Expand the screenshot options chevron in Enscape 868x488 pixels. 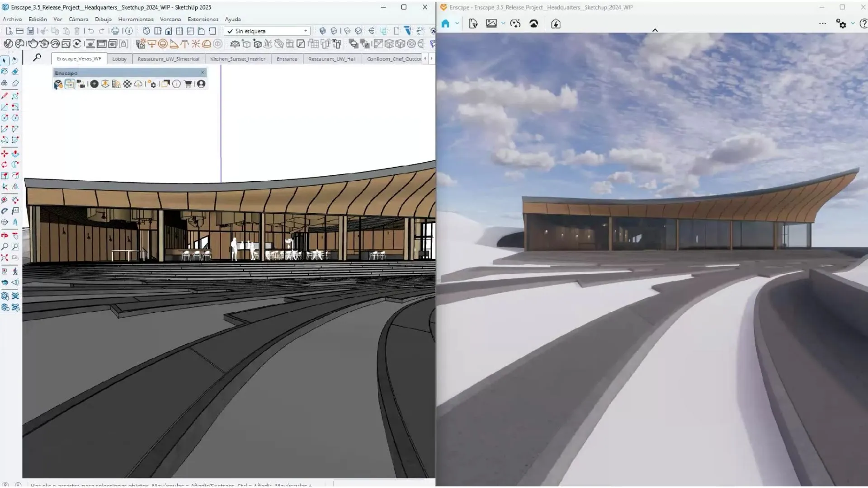503,23
